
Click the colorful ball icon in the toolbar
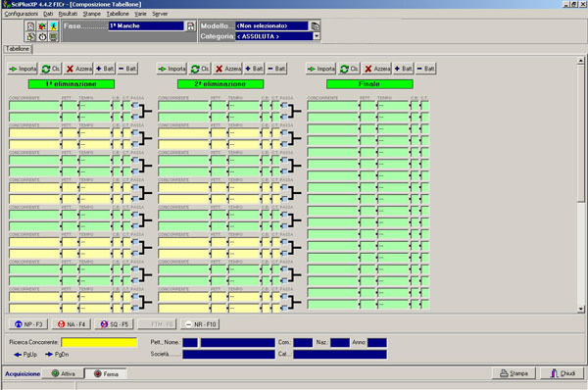42,25
